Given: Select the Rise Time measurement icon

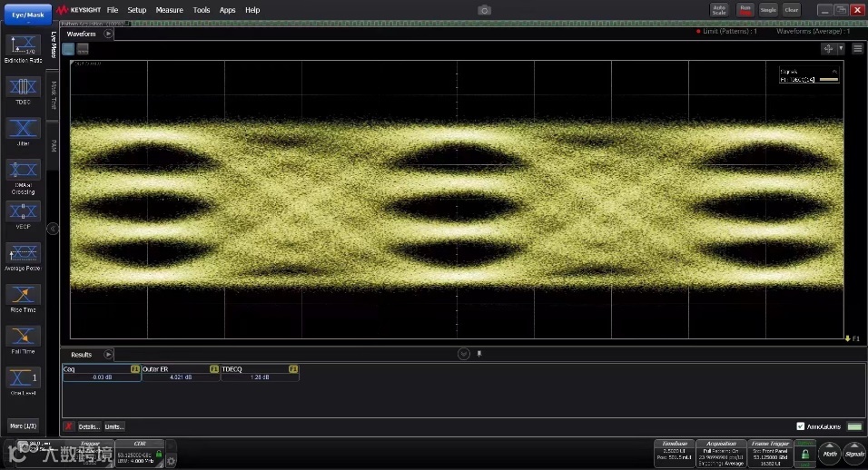Looking at the screenshot, I should pyautogui.click(x=23, y=295).
